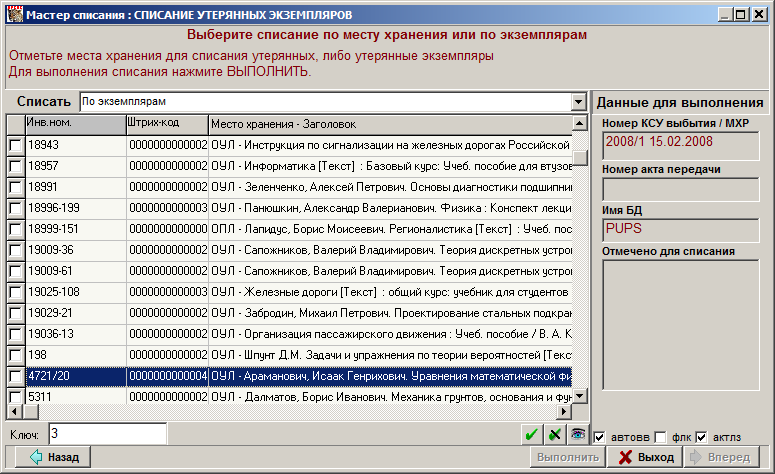The width and height of the screenshot is (775, 474).
Task: Check the box for item 18943
Action: 14,146
